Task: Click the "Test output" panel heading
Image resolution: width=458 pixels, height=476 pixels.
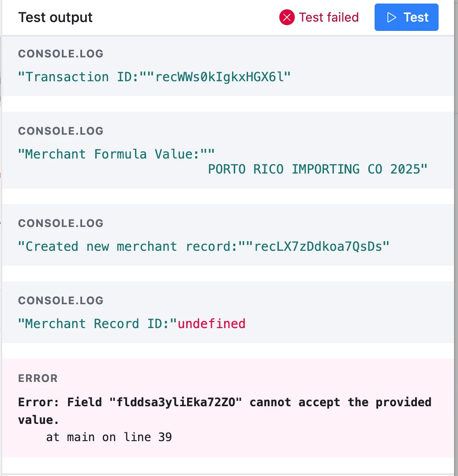Action: click(55, 17)
